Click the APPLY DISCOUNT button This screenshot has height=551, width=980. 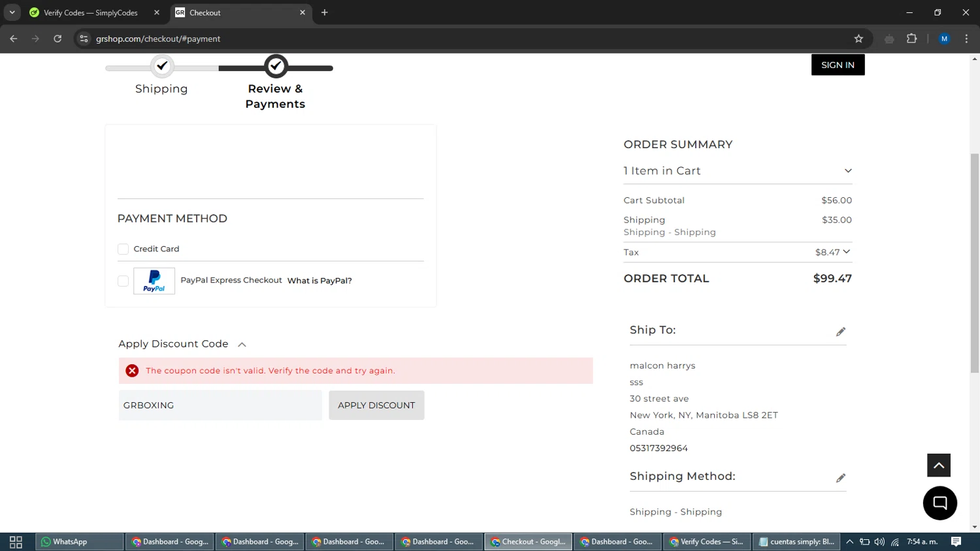pyautogui.click(x=376, y=405)
